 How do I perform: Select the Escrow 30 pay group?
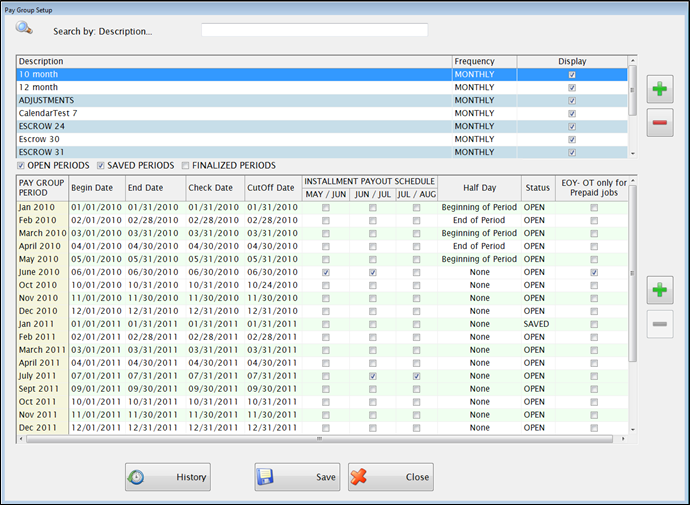[x=322, y=139]
